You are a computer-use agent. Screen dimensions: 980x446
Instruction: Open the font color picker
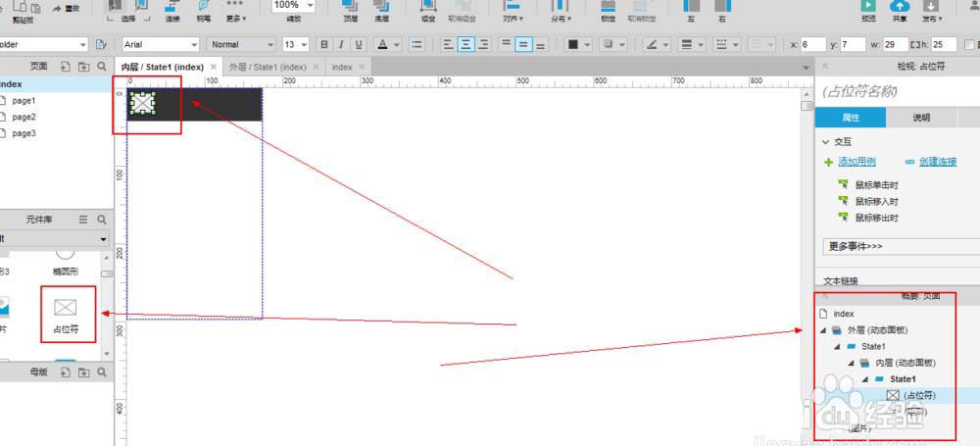pyautogui.click(x=389, y=44)
